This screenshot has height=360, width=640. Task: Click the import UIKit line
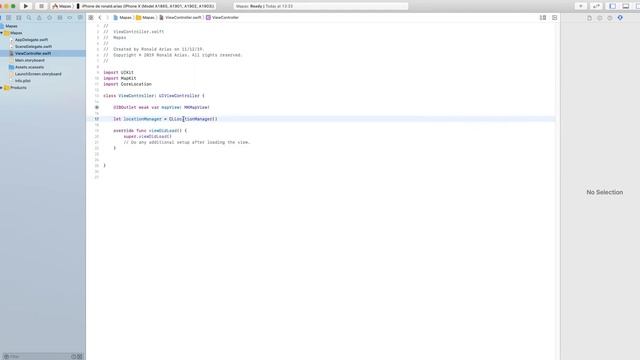118,72
